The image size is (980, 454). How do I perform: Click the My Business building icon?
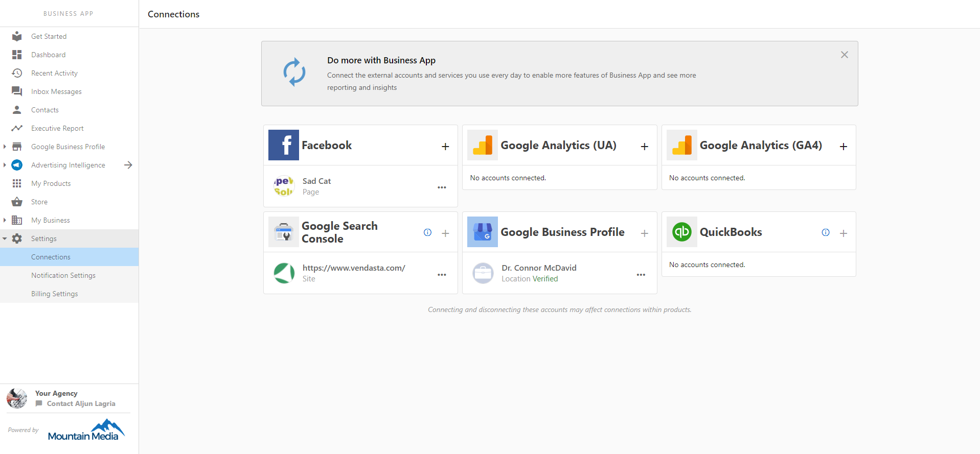(17, 220)
